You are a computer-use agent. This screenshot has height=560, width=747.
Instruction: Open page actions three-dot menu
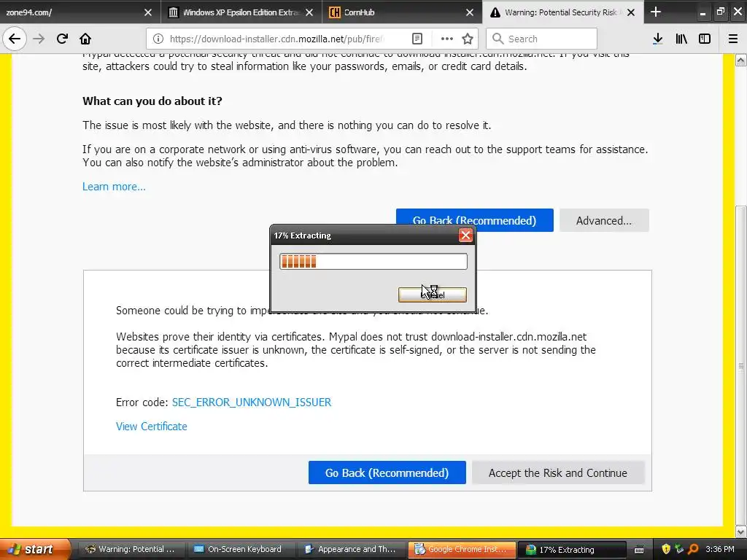click(x=447, y=39)
